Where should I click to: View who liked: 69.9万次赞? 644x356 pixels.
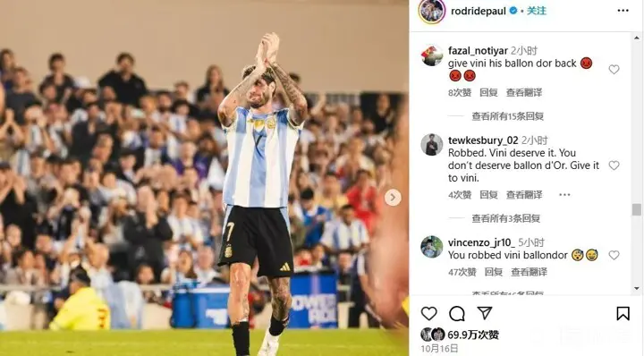(473, 335)
